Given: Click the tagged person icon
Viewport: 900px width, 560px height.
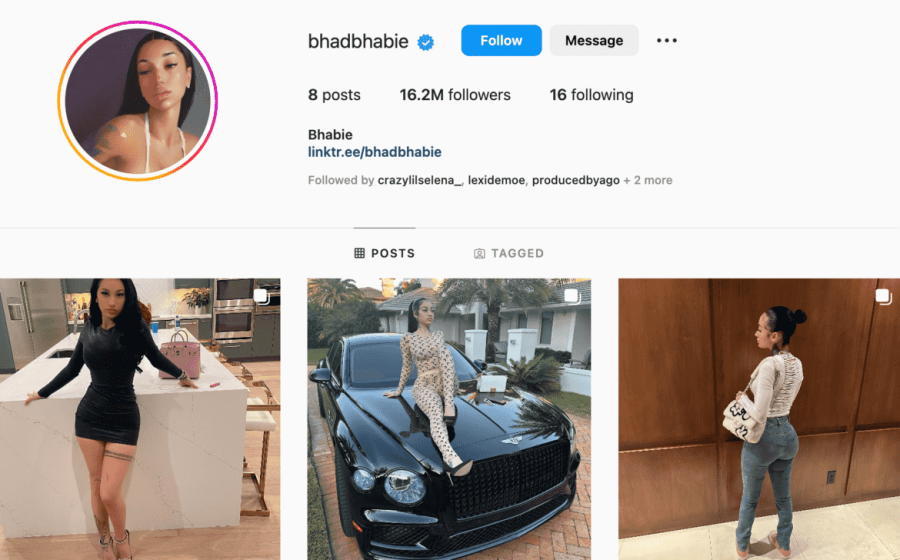Looking at the screenshot, I should point(479,254).
